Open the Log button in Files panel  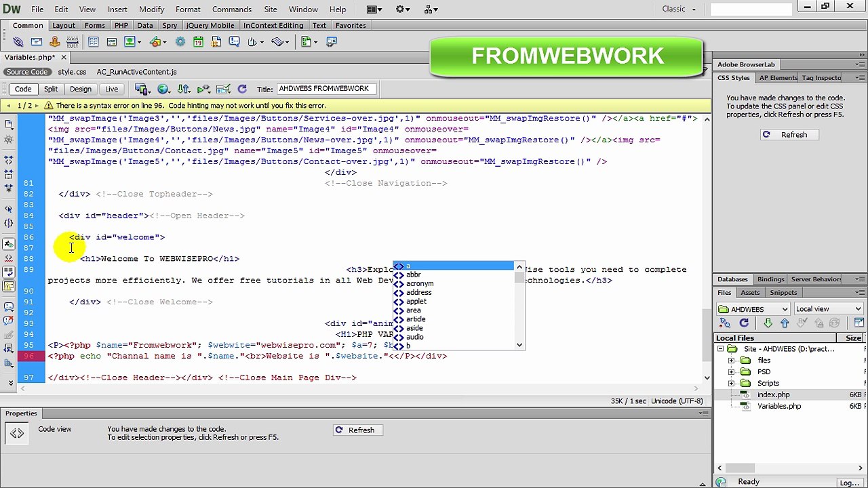(x=850, y=483)
